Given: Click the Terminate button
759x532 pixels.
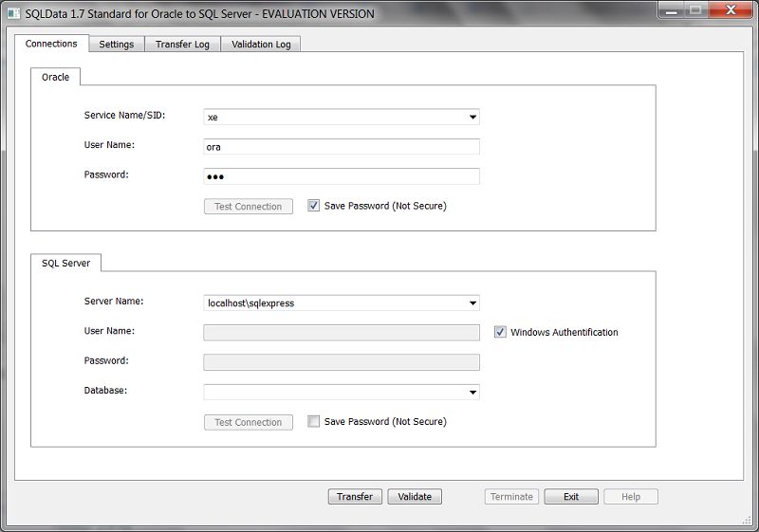Looking at the screenshot, I should [x=511, y=497].
